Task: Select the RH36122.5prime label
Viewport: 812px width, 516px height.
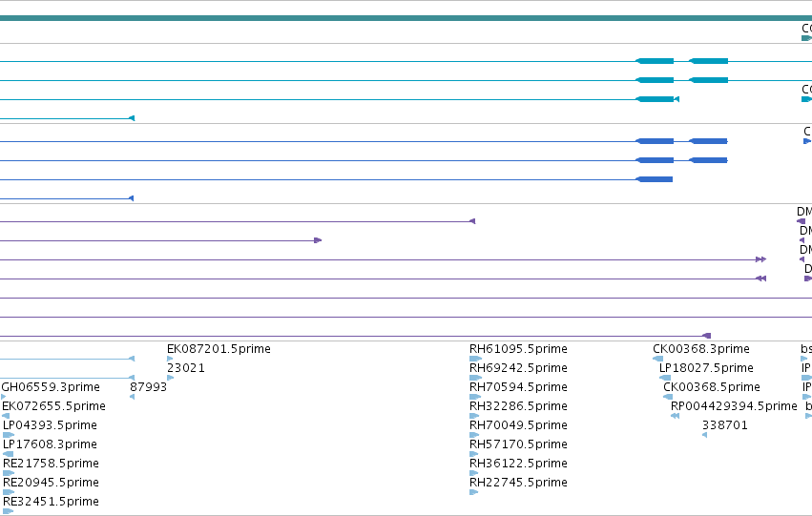Action: [x=518, y=464]
